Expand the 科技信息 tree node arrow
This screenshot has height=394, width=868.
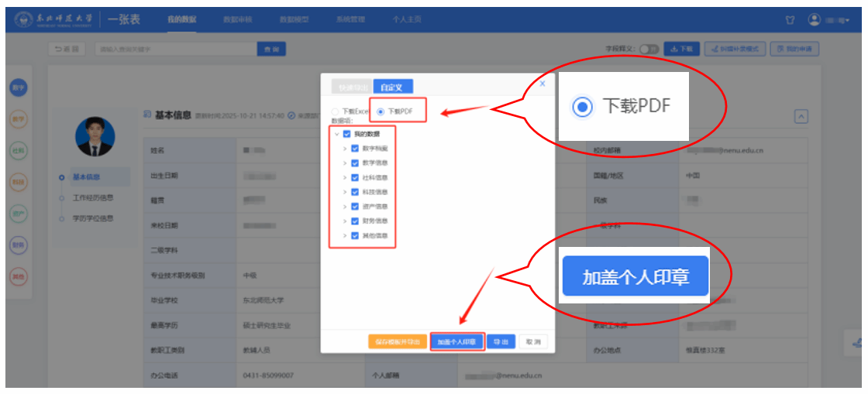pyautogui.click(x=344, y=192)
